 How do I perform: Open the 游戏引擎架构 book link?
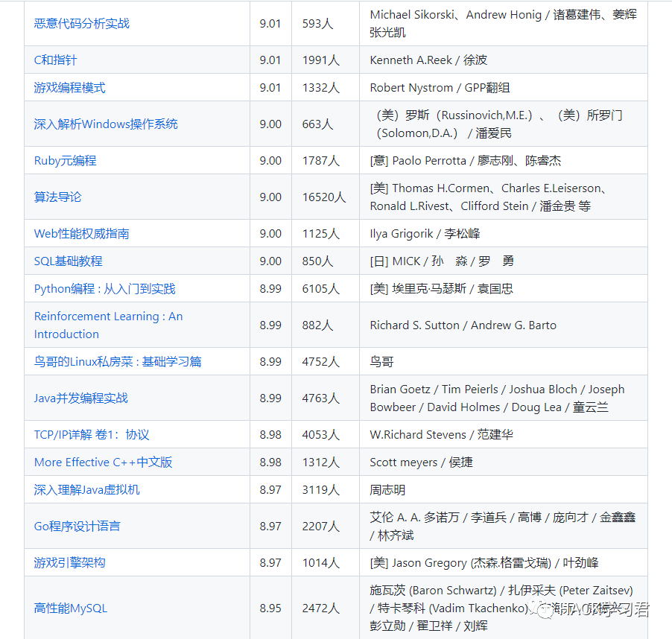point(69,562)
